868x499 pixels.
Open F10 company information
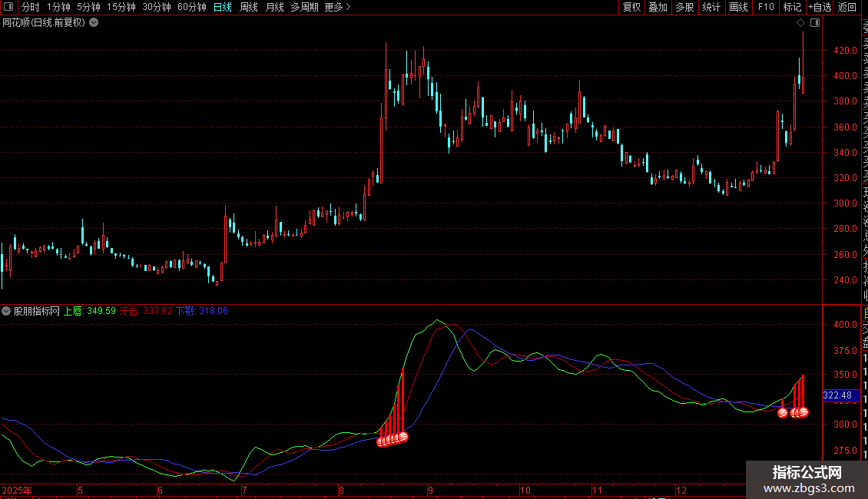point(766,7)
